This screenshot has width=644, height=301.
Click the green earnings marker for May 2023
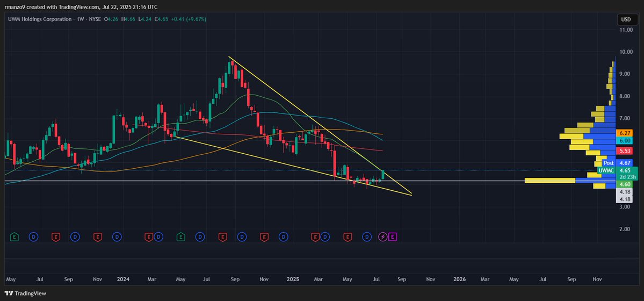pos(15,237)
